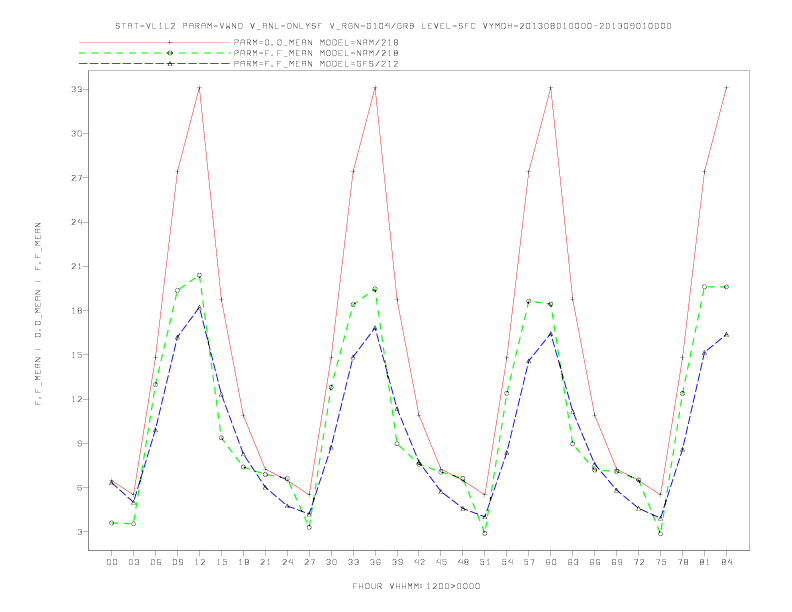Click the red line peak marker at hour 60
This screenshot has width=792, height=612.
point(551,88)
